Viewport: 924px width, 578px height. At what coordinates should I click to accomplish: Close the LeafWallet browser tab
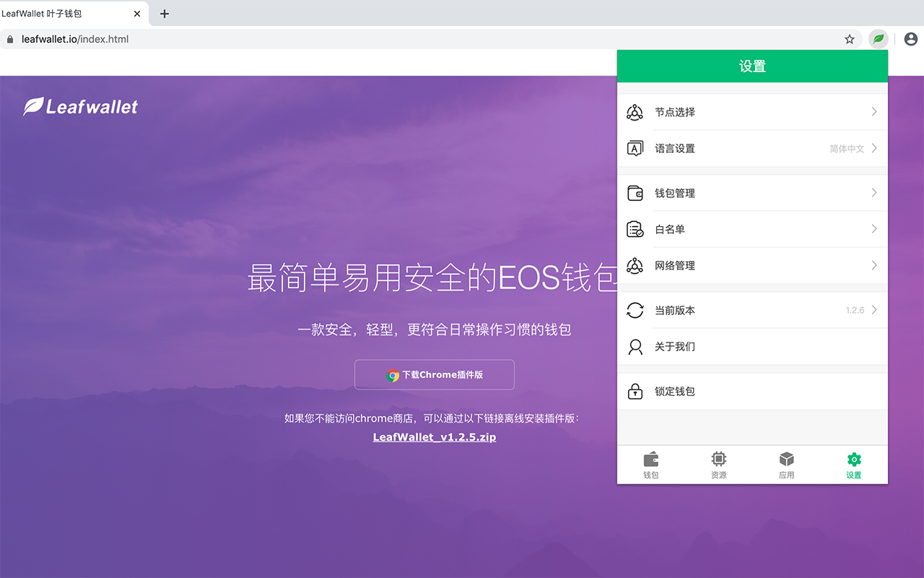pos(137,13)
